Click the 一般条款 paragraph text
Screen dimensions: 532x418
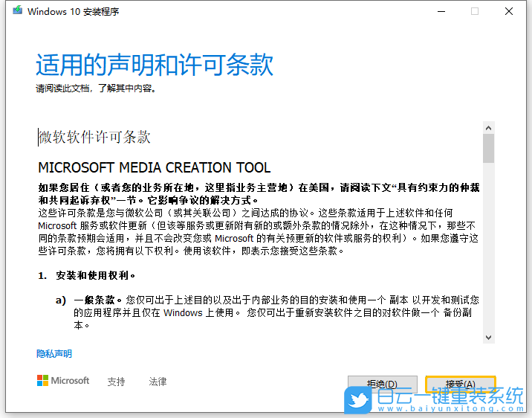(275, 306)
